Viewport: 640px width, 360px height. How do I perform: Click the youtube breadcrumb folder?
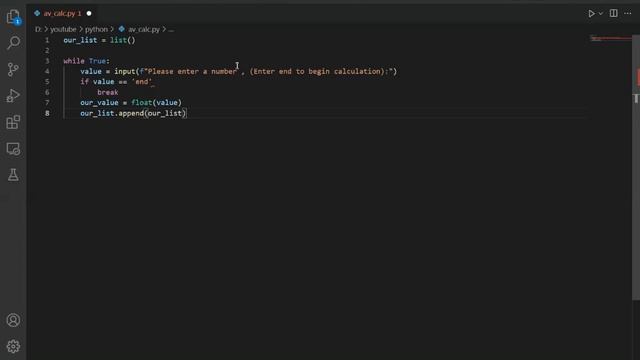[63, 29]
